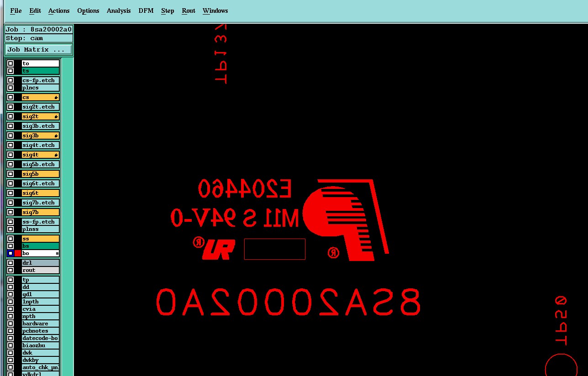Select the sig3b.etch layer name
588x376 pixels.
click(41, 126)
